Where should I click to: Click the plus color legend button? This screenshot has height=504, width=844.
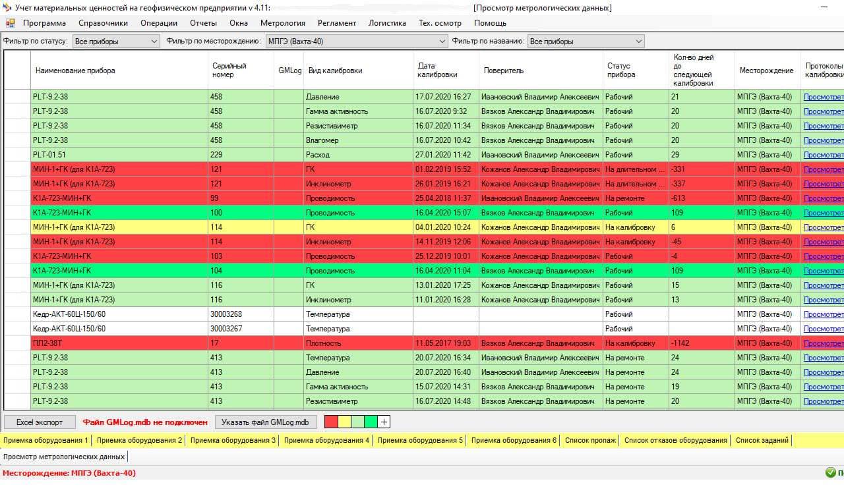click(x=384, y=422)
